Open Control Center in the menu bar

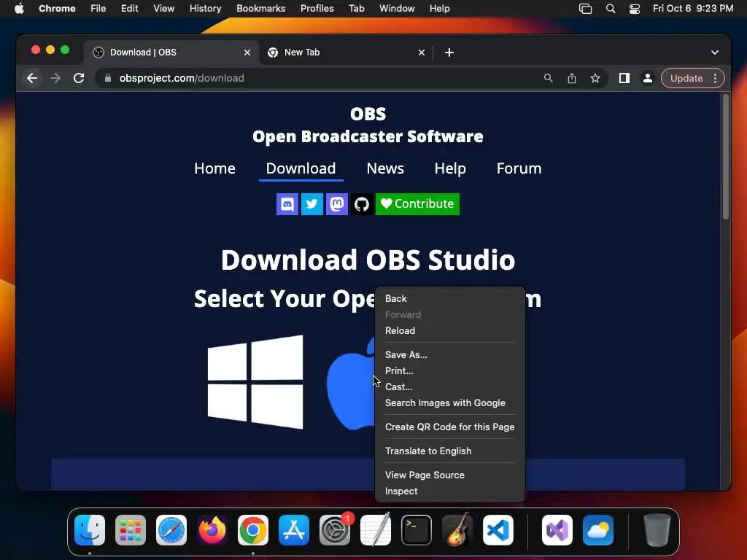pos(635,9)
